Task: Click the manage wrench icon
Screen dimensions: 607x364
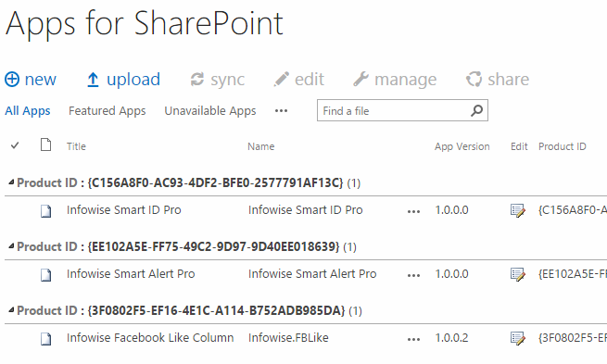Action: click(360, 80)
